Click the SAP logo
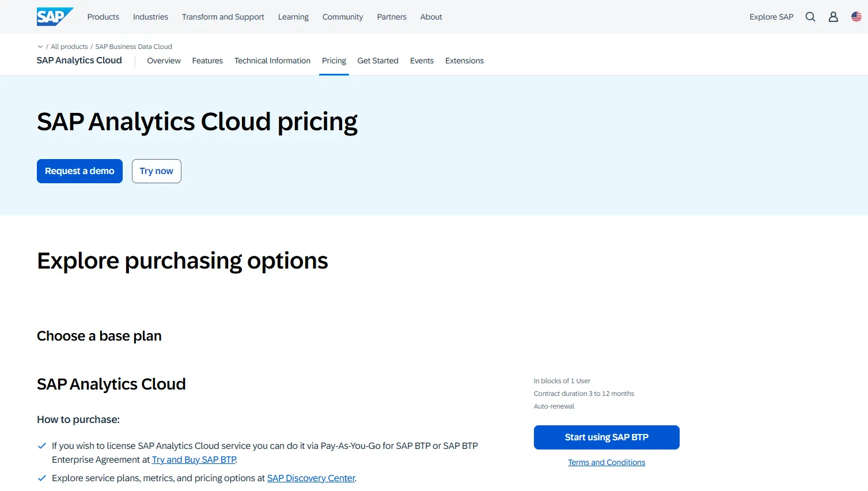The image size is (868, 491). pyautogui.click(x=54, y=17)
